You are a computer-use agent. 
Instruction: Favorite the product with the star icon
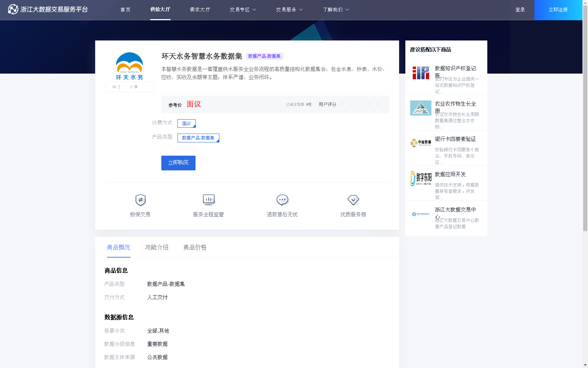point(131,87)
